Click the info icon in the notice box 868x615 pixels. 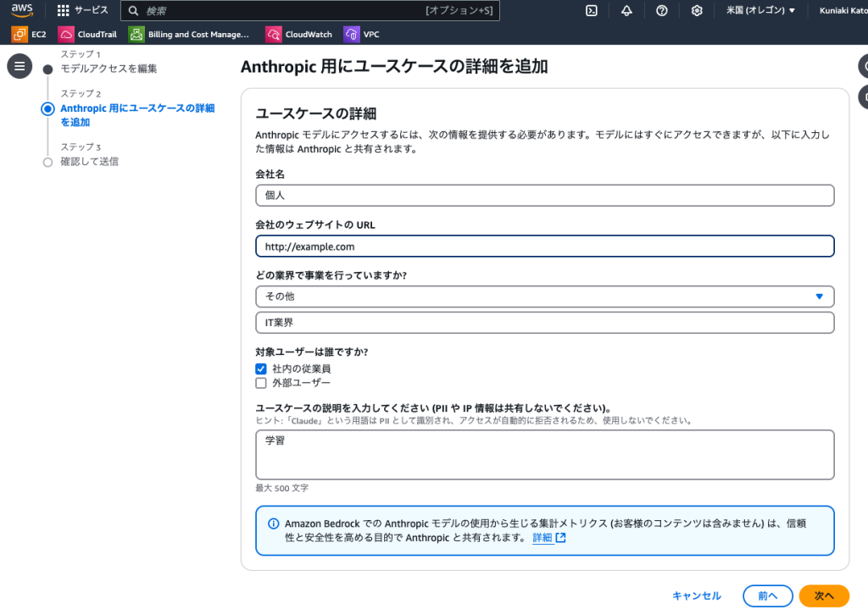(x=274, y=524)
